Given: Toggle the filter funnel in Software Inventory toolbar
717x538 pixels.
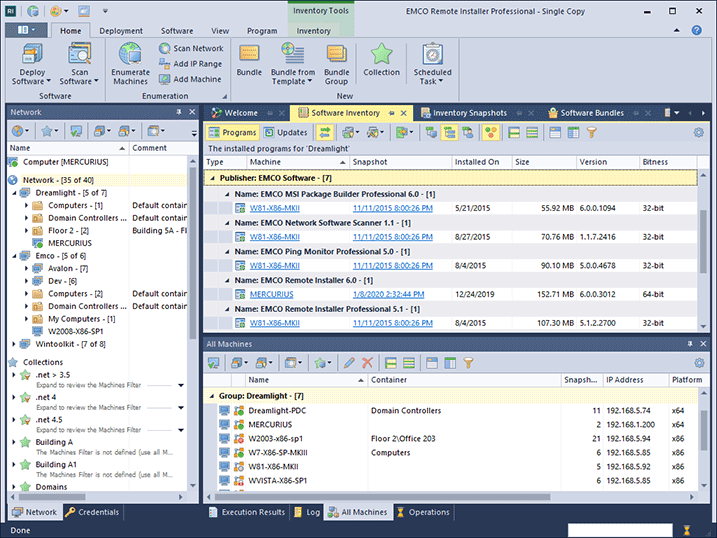Looking at the screenshot, I should [591, 132].
